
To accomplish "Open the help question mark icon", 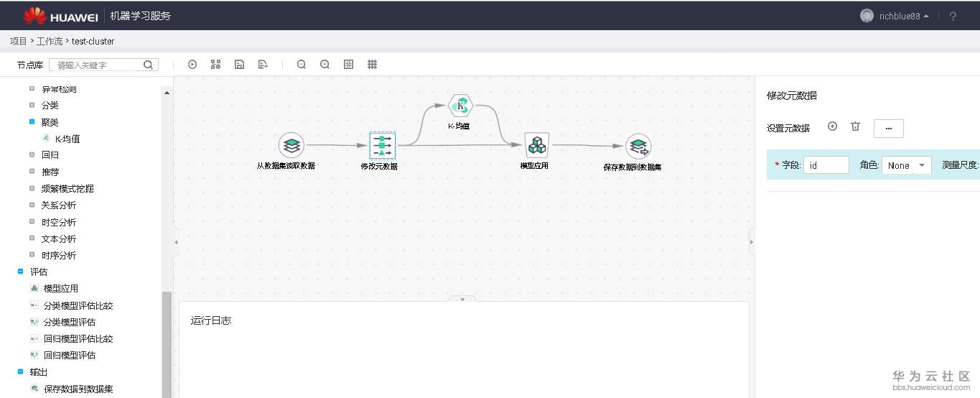I will coord(953,16).
